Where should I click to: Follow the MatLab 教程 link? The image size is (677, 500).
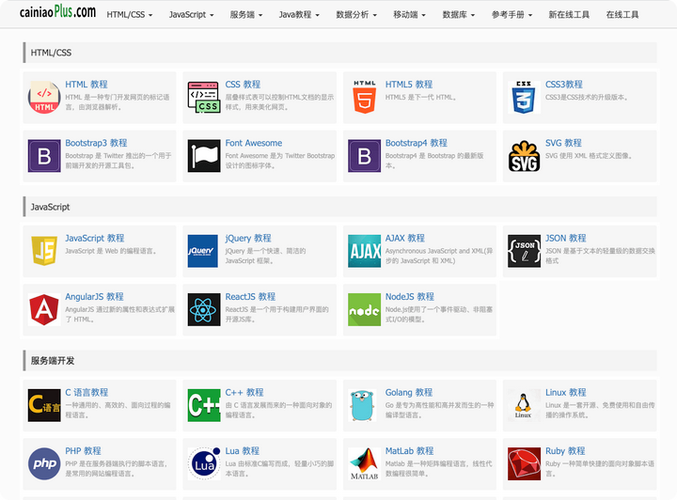[x=409, y=451]
